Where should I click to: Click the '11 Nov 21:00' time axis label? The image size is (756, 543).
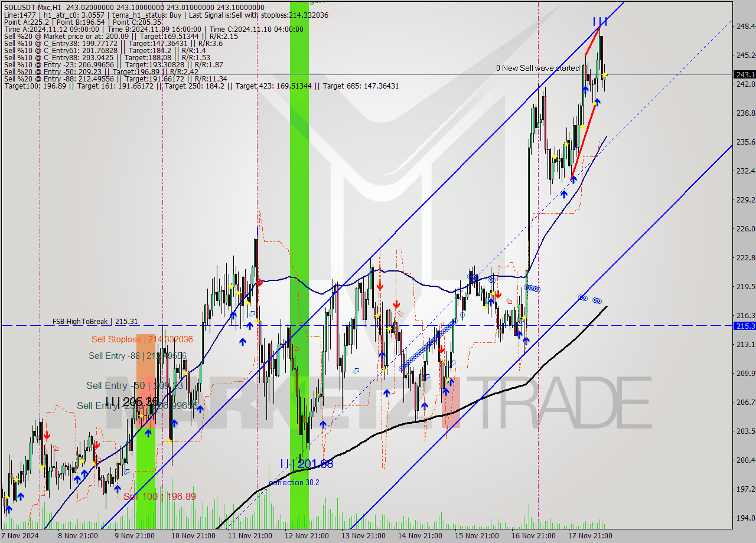[249, 536]
